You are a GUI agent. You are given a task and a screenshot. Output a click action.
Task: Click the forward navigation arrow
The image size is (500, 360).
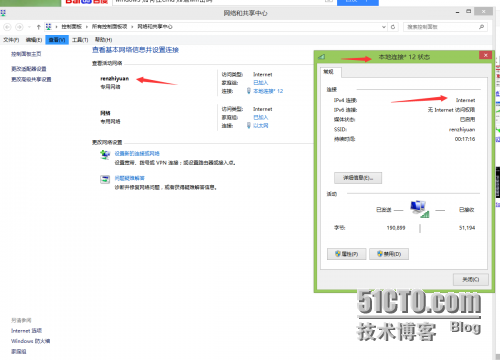(19, 27)
